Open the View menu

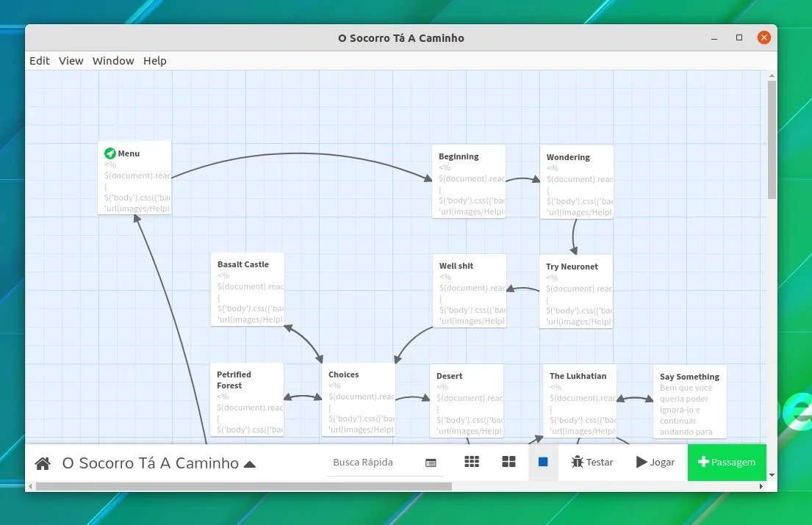coord(71,60)
